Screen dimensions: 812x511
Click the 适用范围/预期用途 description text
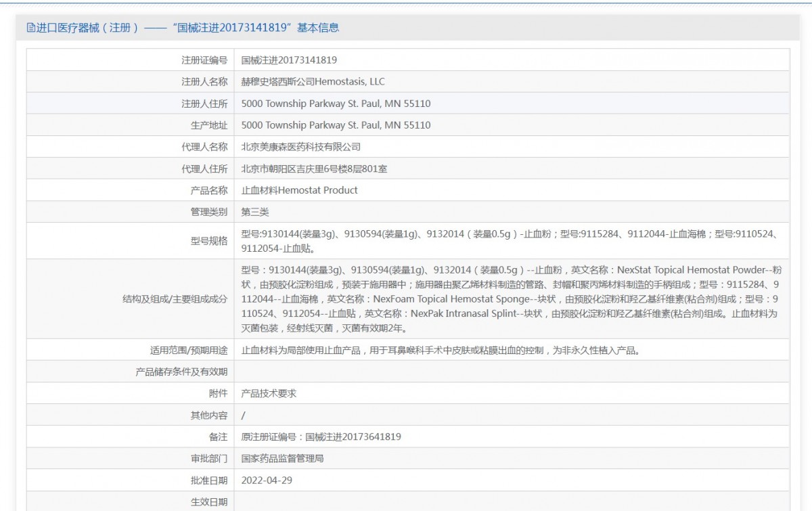pos(441,350)
